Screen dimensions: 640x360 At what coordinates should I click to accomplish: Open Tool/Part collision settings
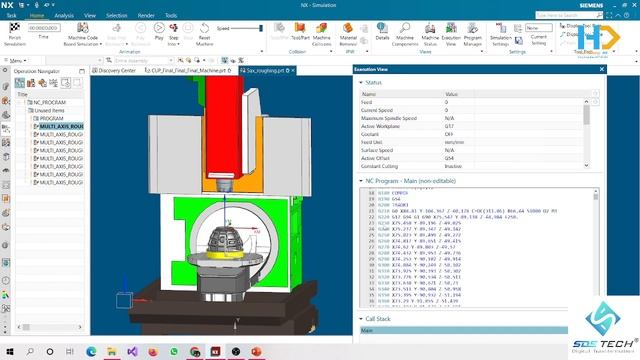(x=300, y=31)
